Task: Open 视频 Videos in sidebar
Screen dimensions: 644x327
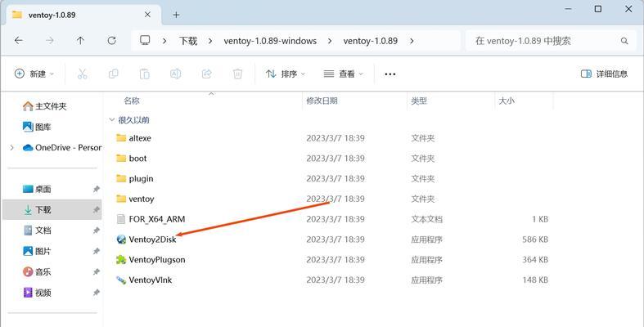Action: click(37, 293)
